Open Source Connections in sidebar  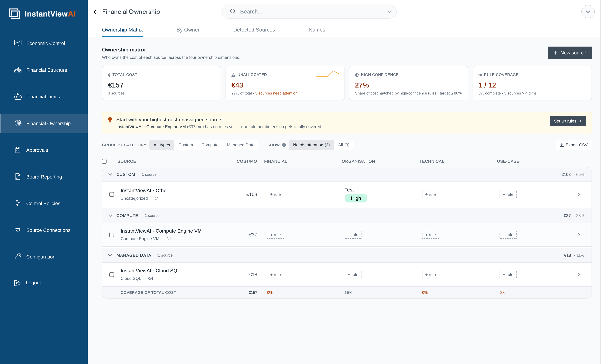[x=44, y=230]
